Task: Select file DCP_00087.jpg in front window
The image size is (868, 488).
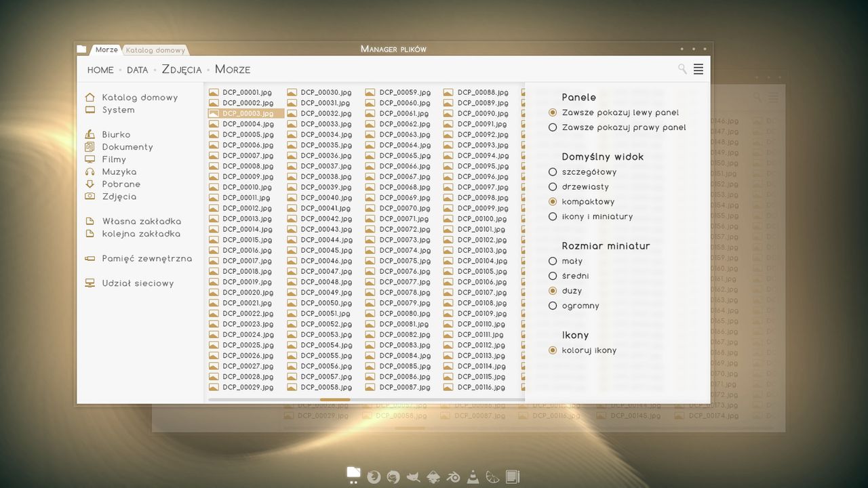Action: 397,388
